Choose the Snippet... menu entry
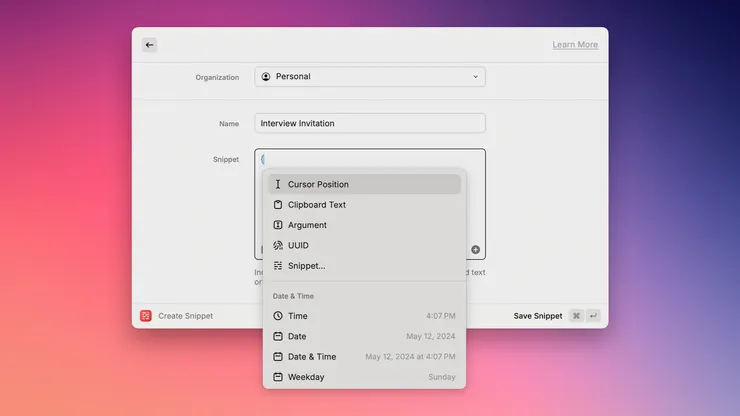The height and width of the screenshot is (416, 740). (364, 265)
